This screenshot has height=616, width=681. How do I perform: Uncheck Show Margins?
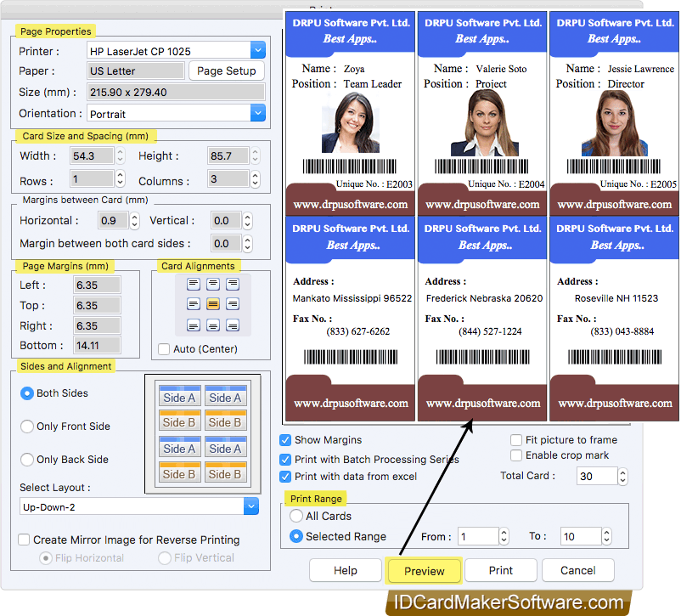point(285,440)
